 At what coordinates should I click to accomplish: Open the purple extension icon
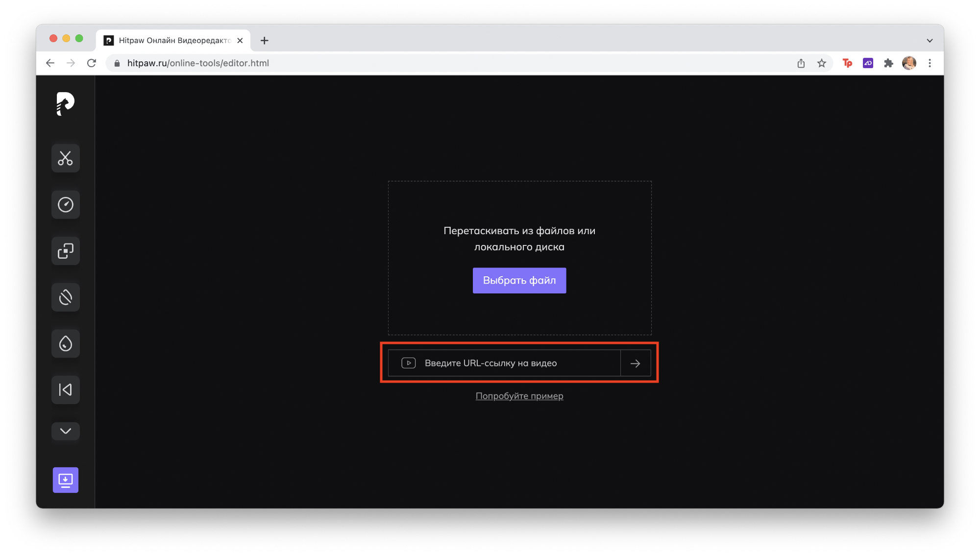click(x=868, y=63)
